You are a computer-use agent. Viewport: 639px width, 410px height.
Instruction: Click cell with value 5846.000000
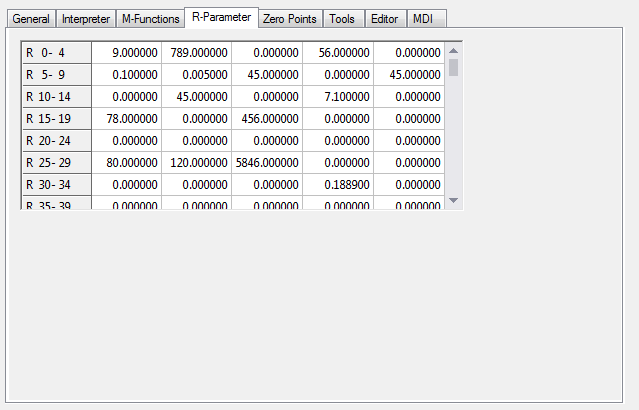(x=267, y=163)
